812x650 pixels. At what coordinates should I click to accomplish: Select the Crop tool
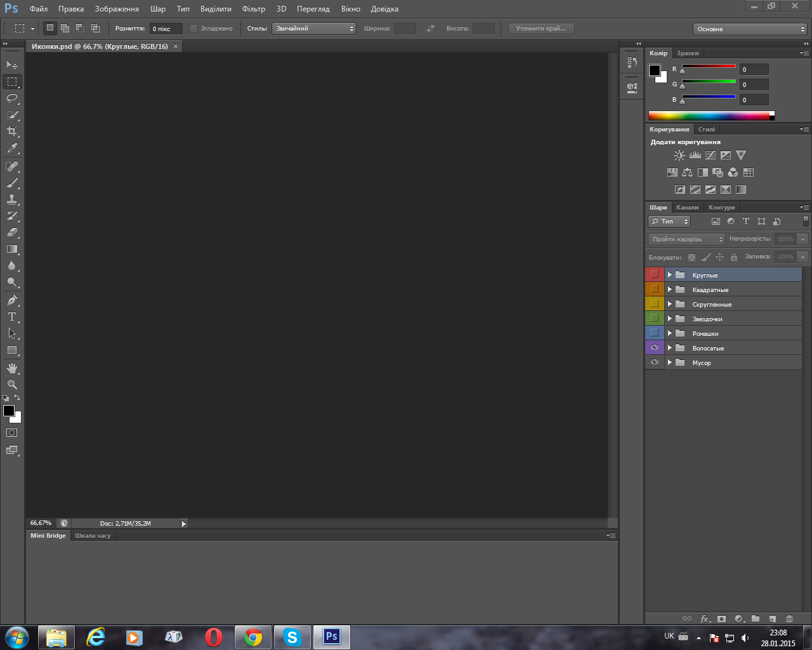click(x=12, y=131)
